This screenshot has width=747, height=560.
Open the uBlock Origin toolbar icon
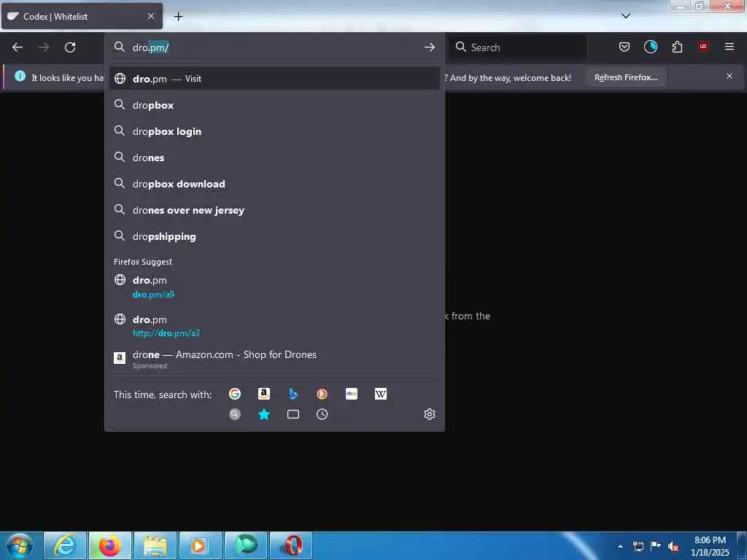pyautogui.click(x=703, y=46)
